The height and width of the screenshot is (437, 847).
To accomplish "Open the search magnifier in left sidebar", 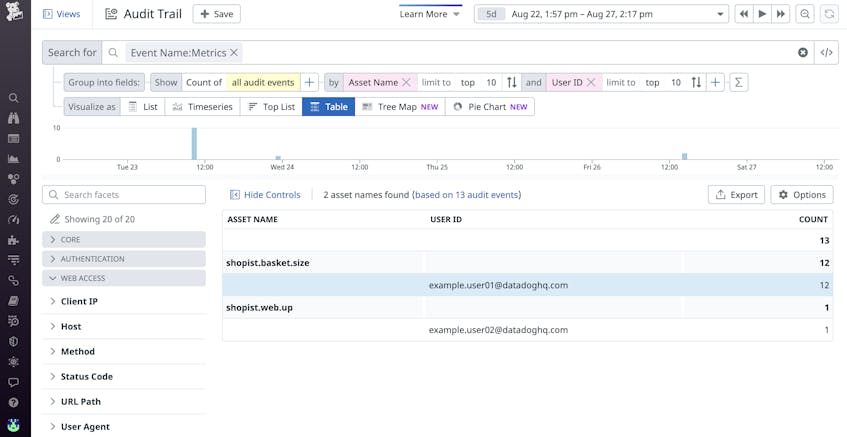I will point(14,98).
